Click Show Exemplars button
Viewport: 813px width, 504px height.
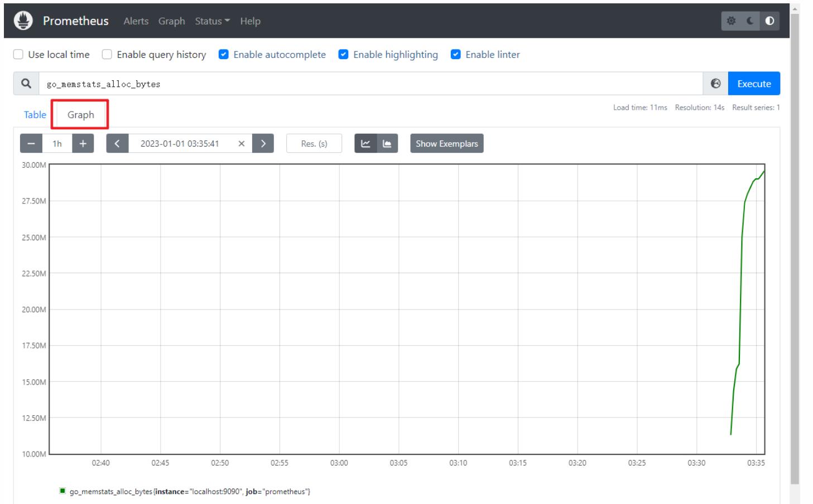point(447,143)
